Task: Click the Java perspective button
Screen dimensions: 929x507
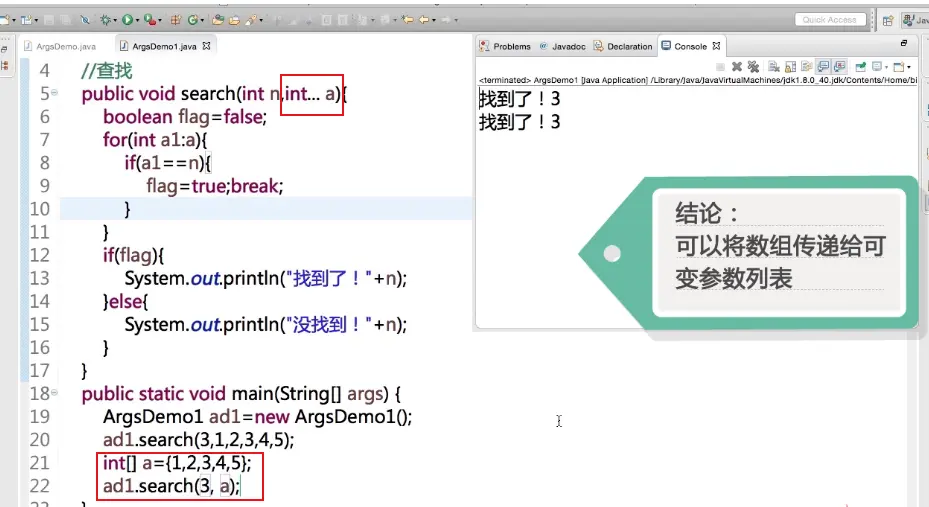Action: coord(915,20)
